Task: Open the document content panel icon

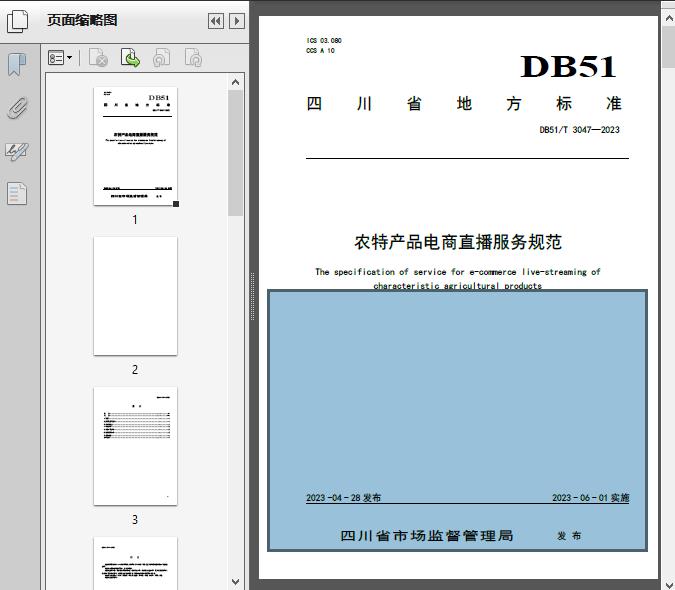Action: click(17, 194)
